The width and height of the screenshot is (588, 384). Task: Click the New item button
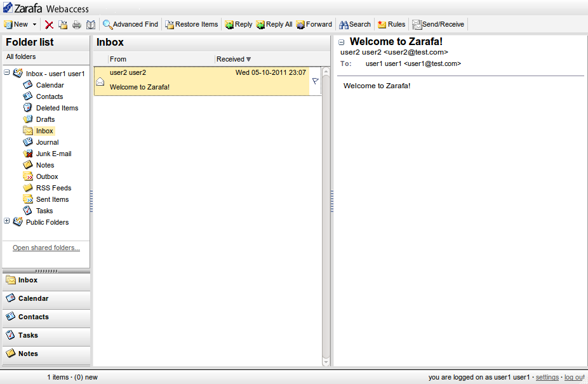click(x=16, y=24)
